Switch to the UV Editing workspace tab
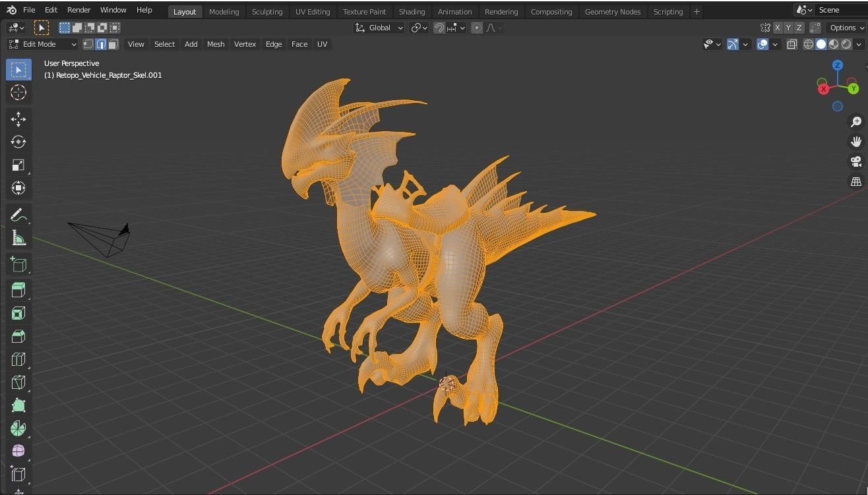Image resolution: width=868 pixels, height=495 pixels. 313,11
